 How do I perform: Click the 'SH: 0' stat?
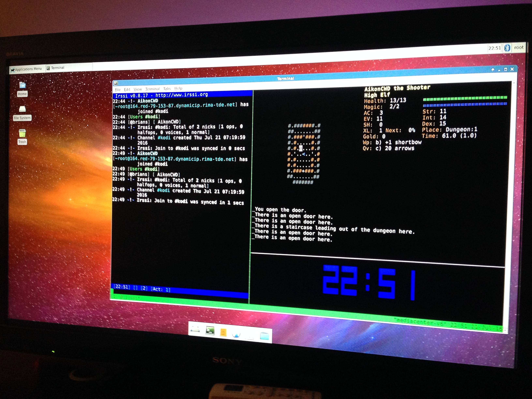pos(373,125)
